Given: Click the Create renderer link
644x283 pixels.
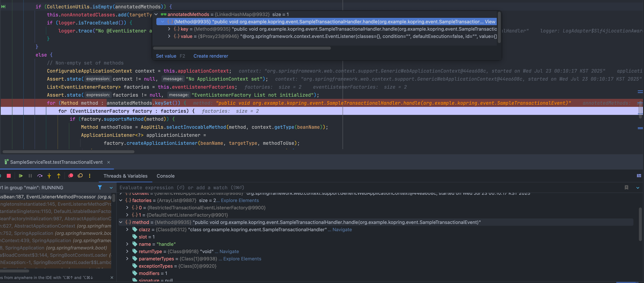Looking at the screenshot, I should [210, 56].
